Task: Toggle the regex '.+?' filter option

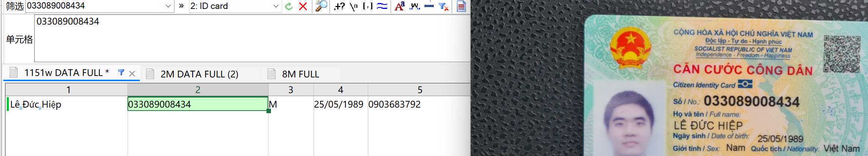Action: click(x=339, y=6)
